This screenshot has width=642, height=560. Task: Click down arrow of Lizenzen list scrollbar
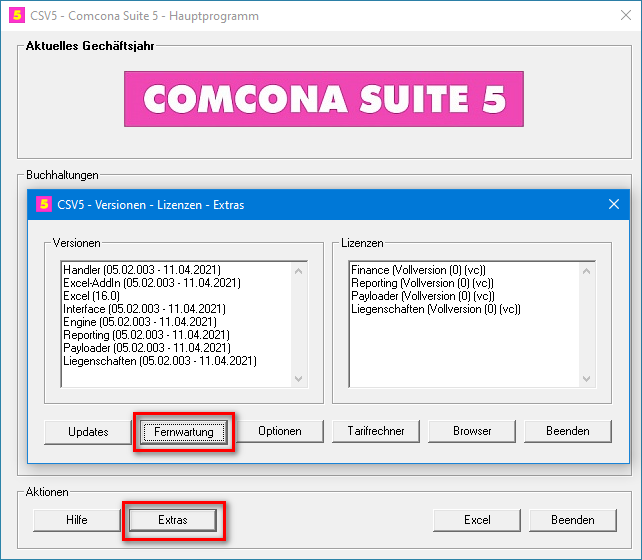(586, 379)
